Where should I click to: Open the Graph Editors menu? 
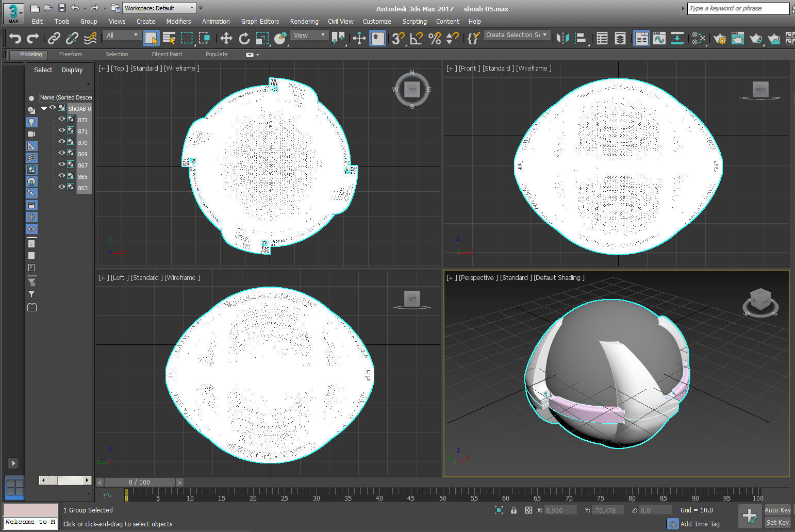tap(260, 21)
